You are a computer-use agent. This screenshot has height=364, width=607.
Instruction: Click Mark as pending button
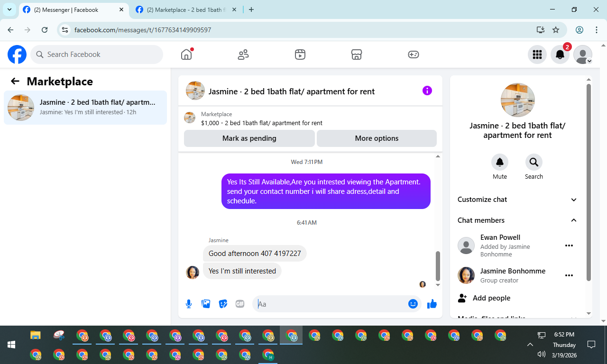(249, 138)
